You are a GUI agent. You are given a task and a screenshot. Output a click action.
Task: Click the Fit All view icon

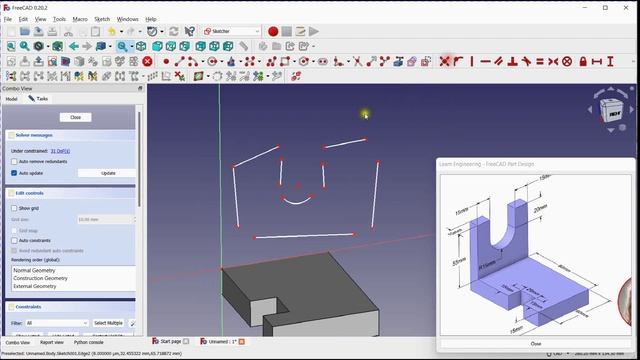pos(11,46)
